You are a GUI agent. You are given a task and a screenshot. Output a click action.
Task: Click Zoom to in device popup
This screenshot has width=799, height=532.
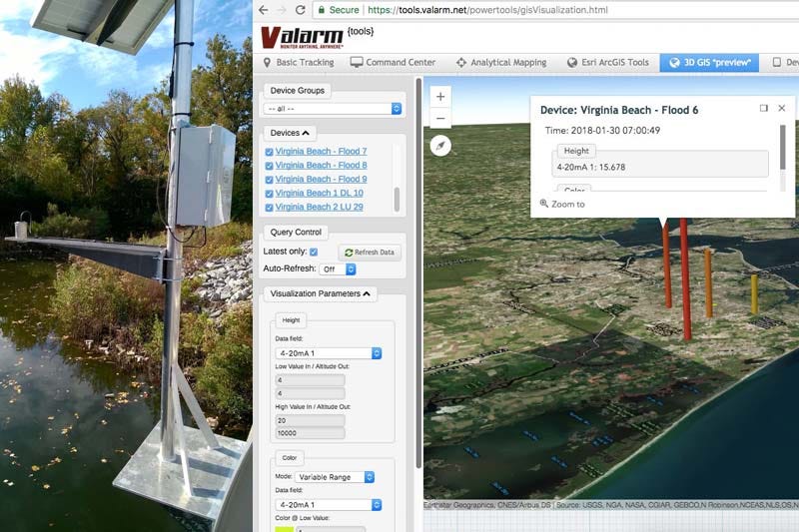567,205
